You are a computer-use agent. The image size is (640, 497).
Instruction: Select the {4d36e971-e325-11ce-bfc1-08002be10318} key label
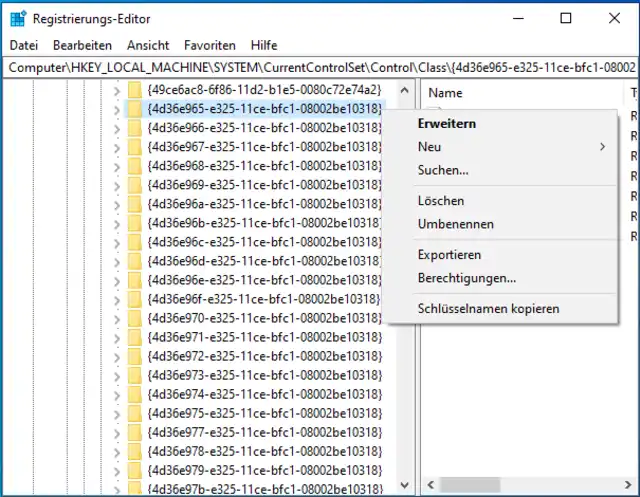click(x=264, y=337)
